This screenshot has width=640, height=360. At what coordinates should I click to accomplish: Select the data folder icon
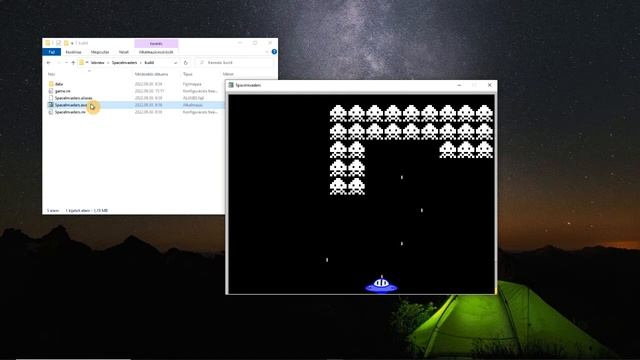(51, 84)
